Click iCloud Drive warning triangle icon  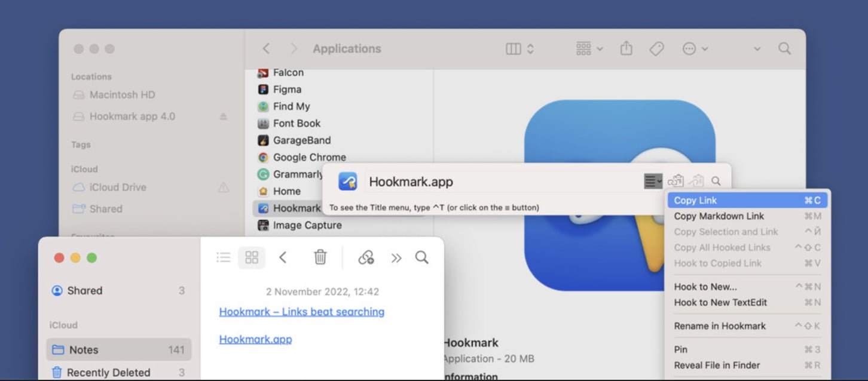(224, 188)
